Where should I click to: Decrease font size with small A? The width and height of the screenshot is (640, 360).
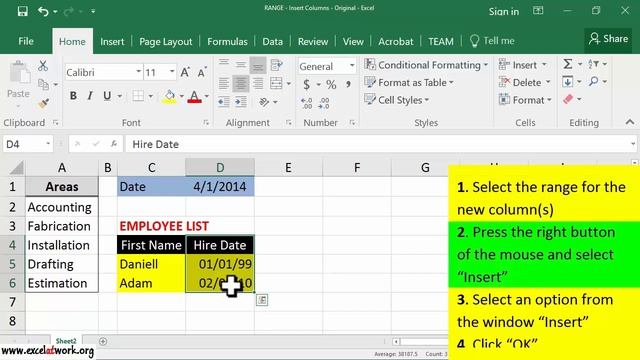(202, 73)
